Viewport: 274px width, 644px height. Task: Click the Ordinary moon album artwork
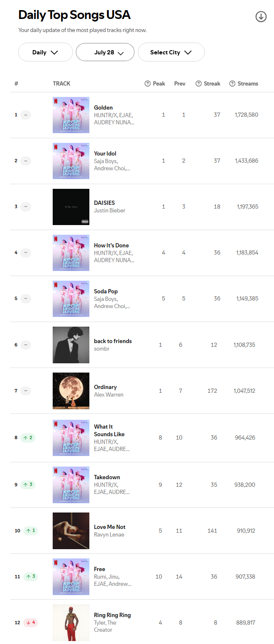[x=71, y=391]
